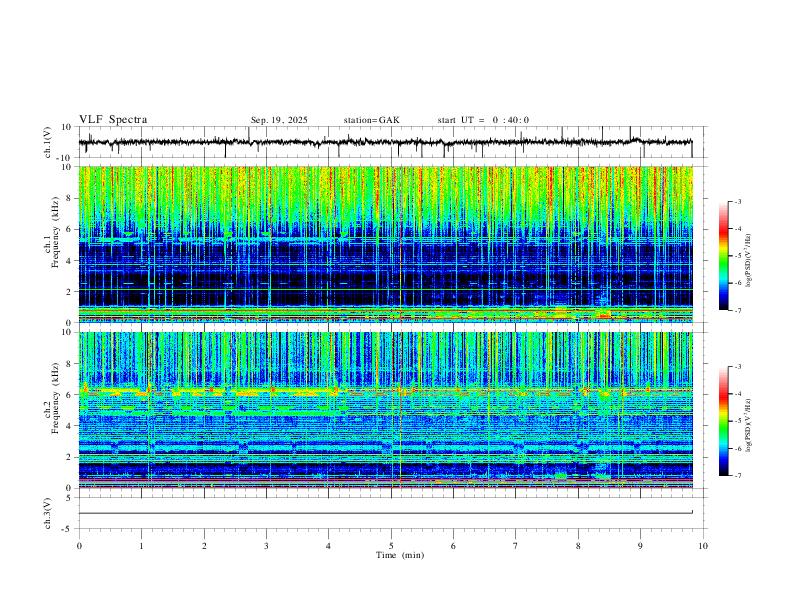The width and height of the screenshot is (792, 612).
Task: Select the date text "Sep. 19, 2025"
Action: point(279,120)
